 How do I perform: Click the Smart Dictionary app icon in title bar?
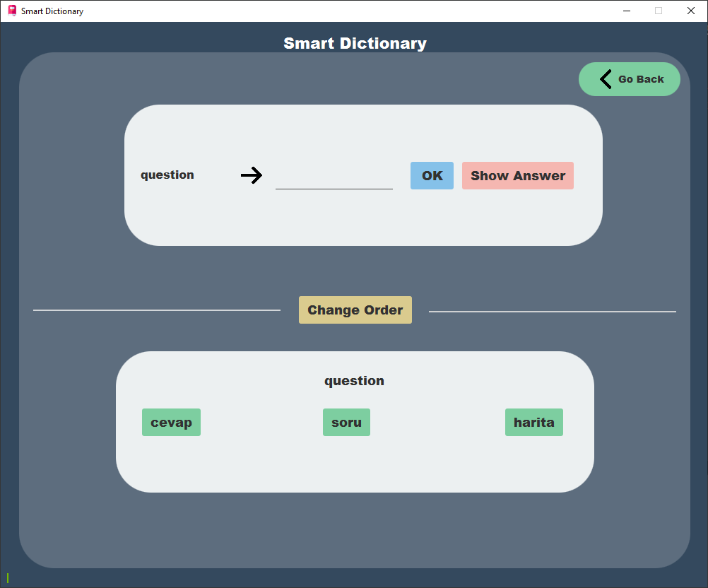(x=12, y=11)
